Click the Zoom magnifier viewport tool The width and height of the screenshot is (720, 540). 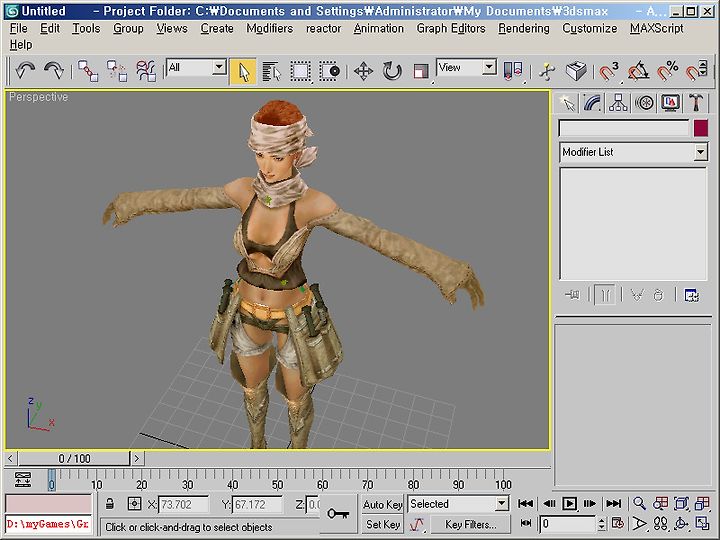tap(639, 504)
